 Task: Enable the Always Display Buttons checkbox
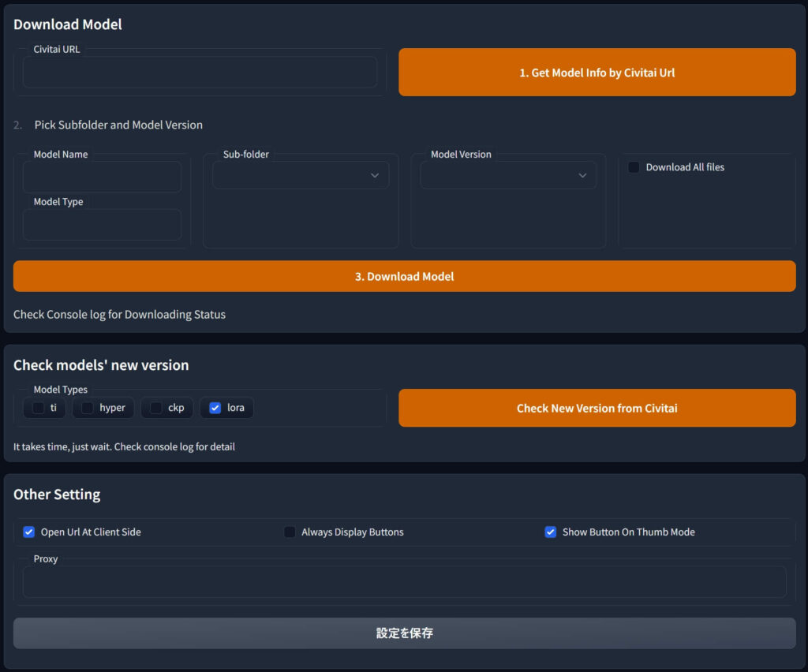(x=290, y=532)
